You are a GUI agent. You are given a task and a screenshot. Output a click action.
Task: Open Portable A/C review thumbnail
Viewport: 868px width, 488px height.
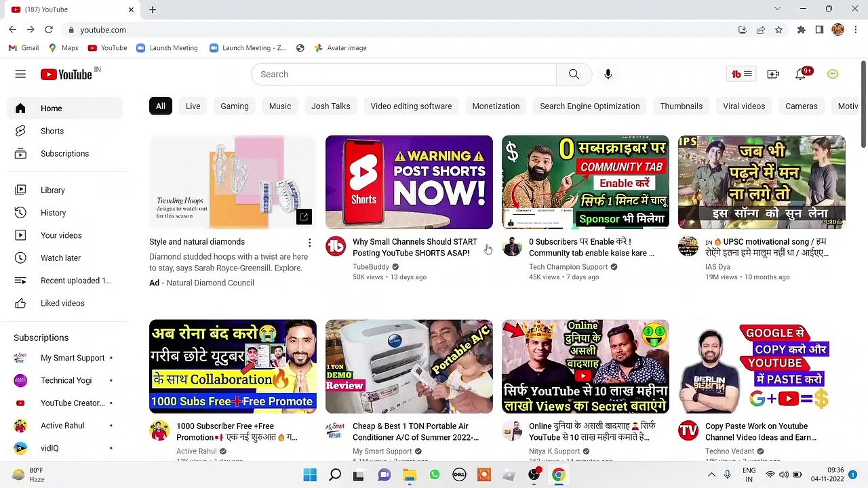[409, 367]
